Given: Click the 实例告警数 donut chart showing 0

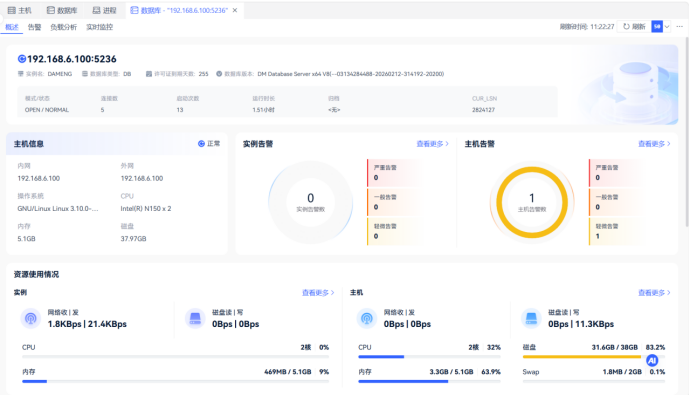Looking at the screenshot, I should [x=310, y=202].
